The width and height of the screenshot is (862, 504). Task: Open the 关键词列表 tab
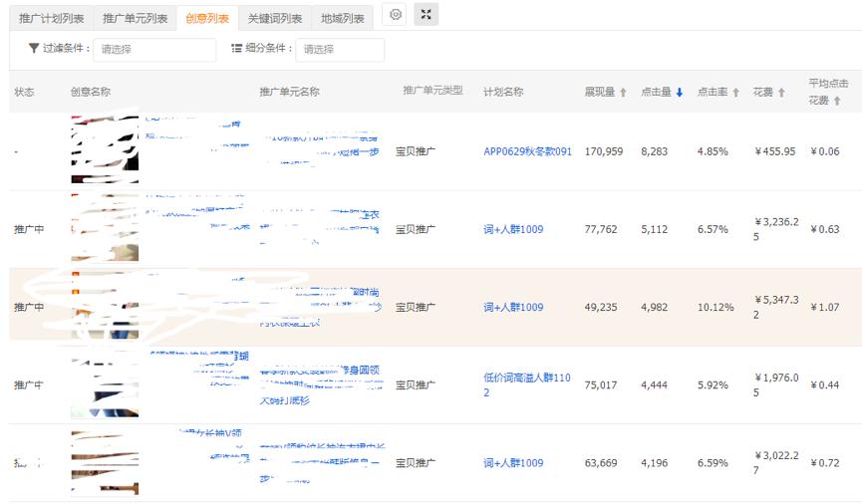click(x=275, y=18)
